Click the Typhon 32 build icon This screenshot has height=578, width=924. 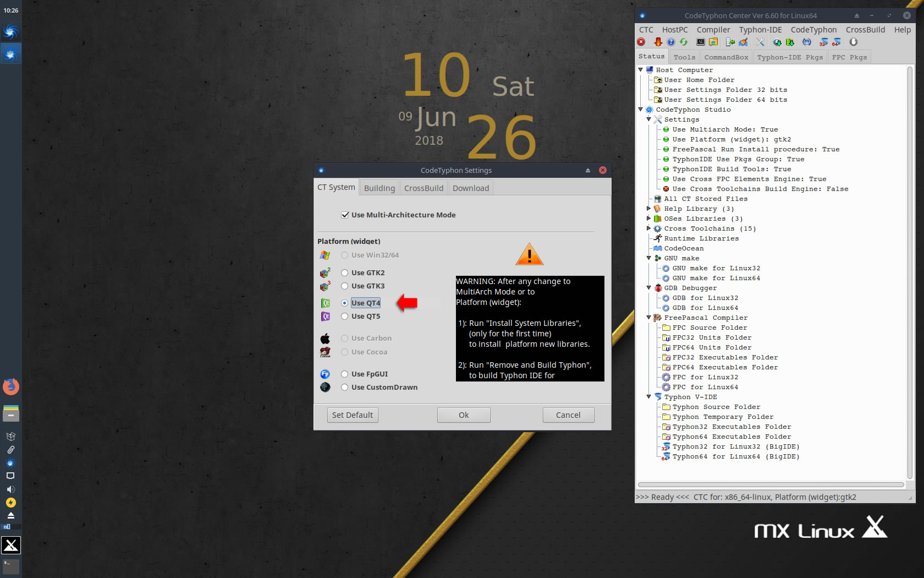[x=823, y=42]
